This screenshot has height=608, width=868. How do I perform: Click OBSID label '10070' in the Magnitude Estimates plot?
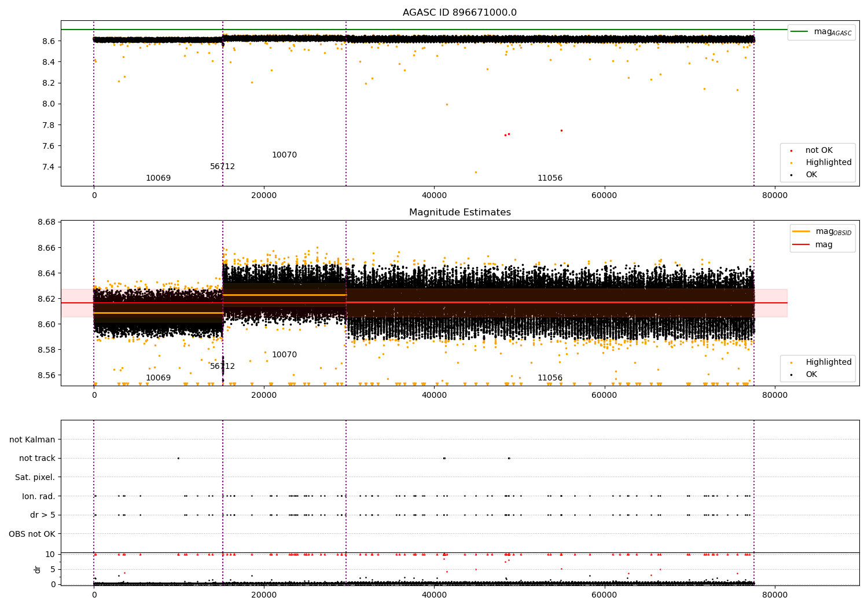284,355
